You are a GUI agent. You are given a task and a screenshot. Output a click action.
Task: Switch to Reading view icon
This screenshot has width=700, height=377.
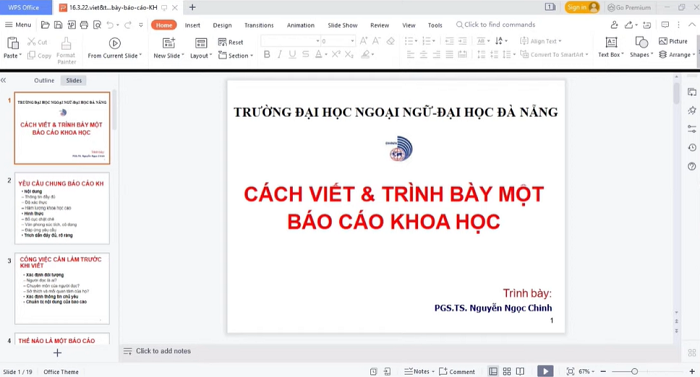click(x=520, y=371)
